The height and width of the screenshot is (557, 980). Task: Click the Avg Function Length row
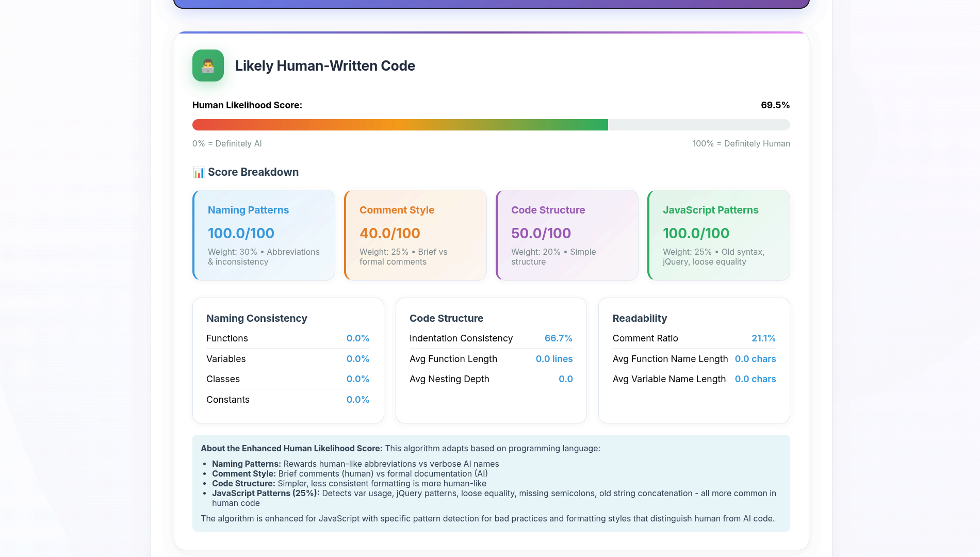(x=491, y=359)
